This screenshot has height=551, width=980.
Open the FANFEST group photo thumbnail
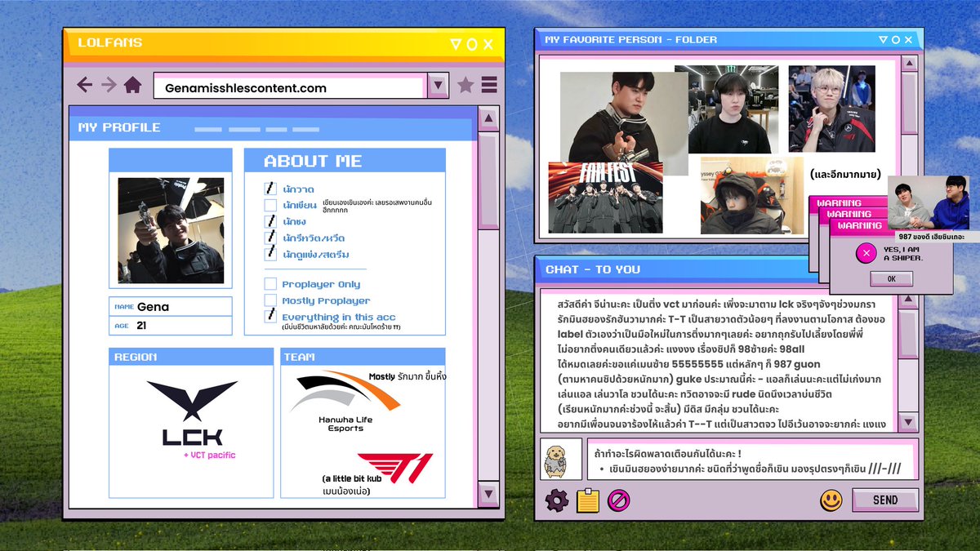[x=605, y=197]
